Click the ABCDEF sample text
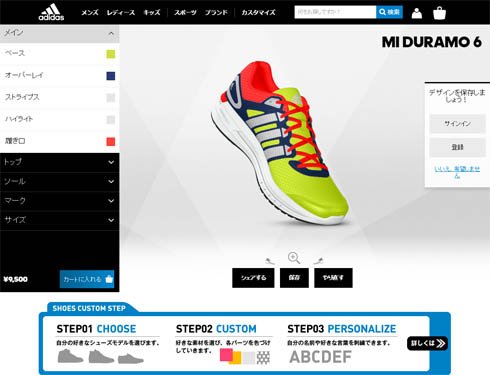490x375 pixels. (x=320, y=357)
